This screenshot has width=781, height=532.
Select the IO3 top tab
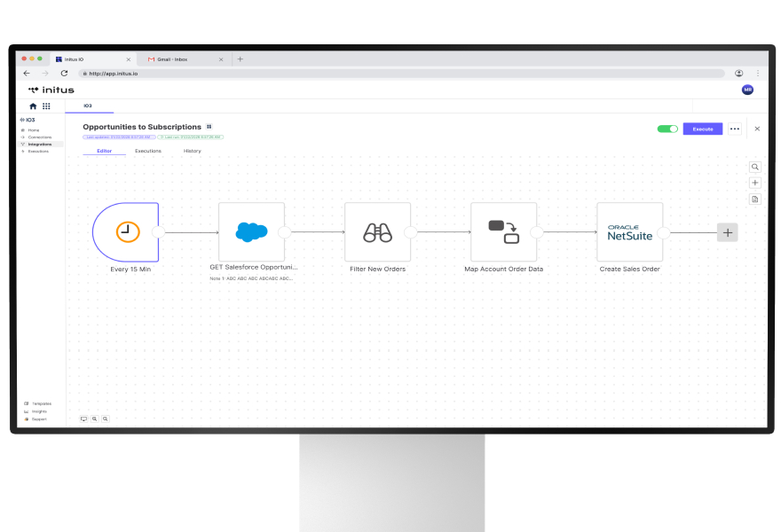88,106
